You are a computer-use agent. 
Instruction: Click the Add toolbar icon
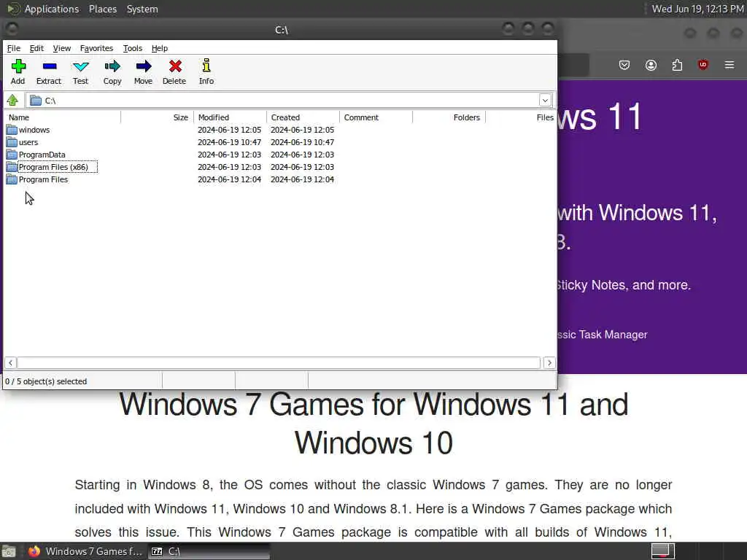(x=18, y=66)
